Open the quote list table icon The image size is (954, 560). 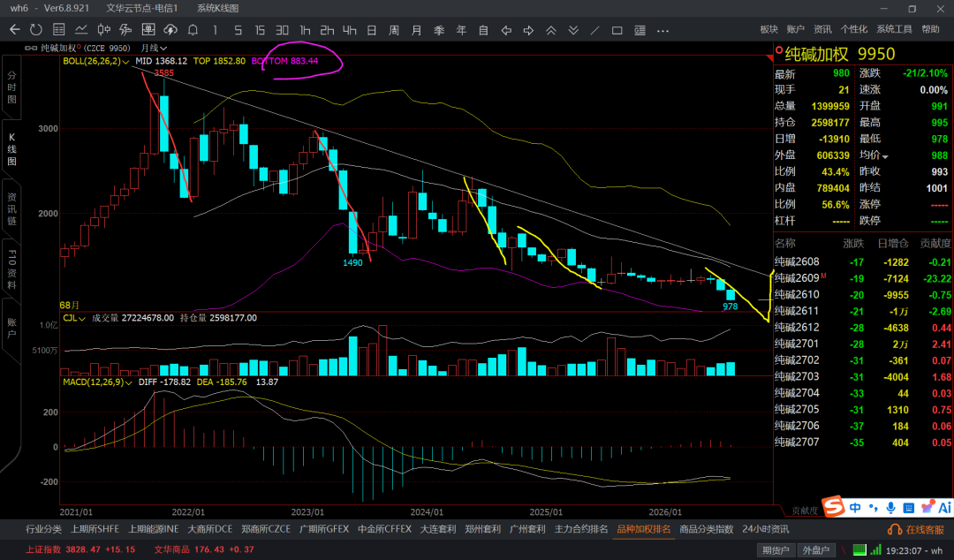(59, 30)
